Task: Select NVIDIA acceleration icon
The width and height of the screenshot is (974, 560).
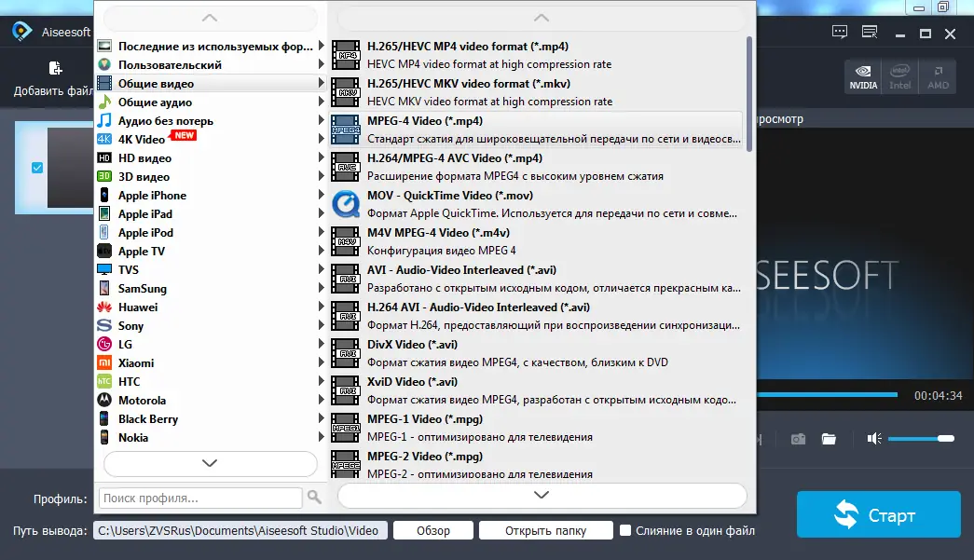Action: tap(863, 77)
